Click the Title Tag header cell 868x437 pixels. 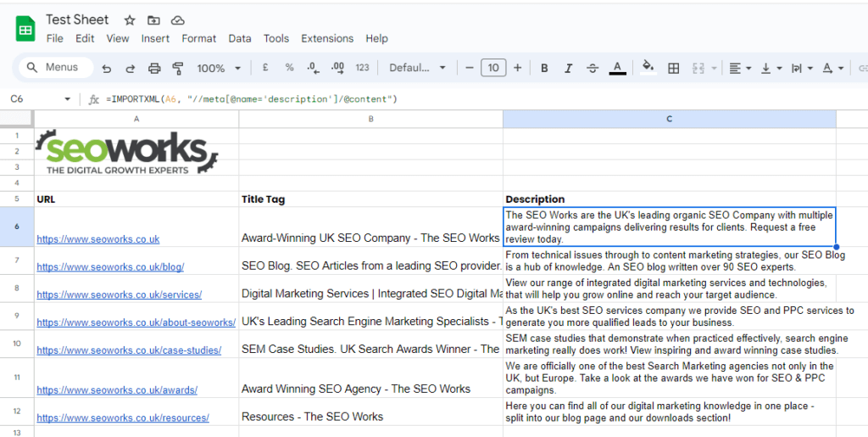point(371,199)
